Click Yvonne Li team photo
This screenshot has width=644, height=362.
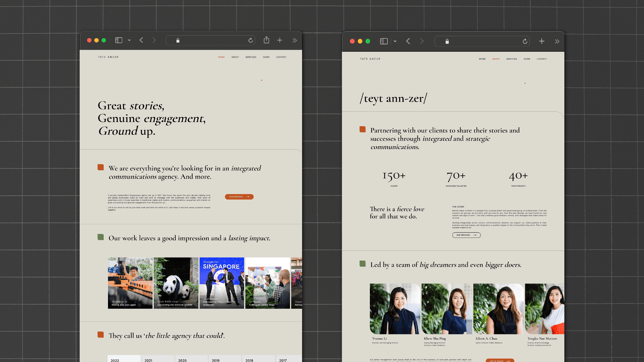(x=395, y=309)
